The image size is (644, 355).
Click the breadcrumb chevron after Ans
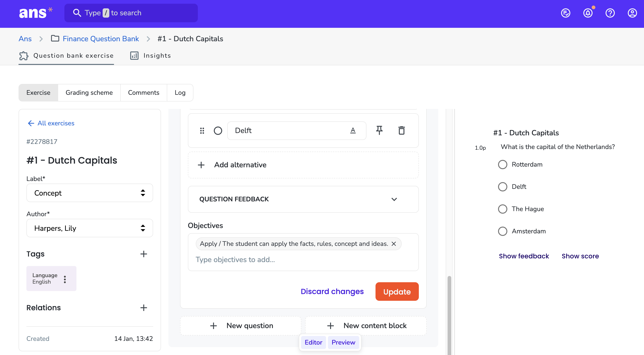click(x=41, y=39)
